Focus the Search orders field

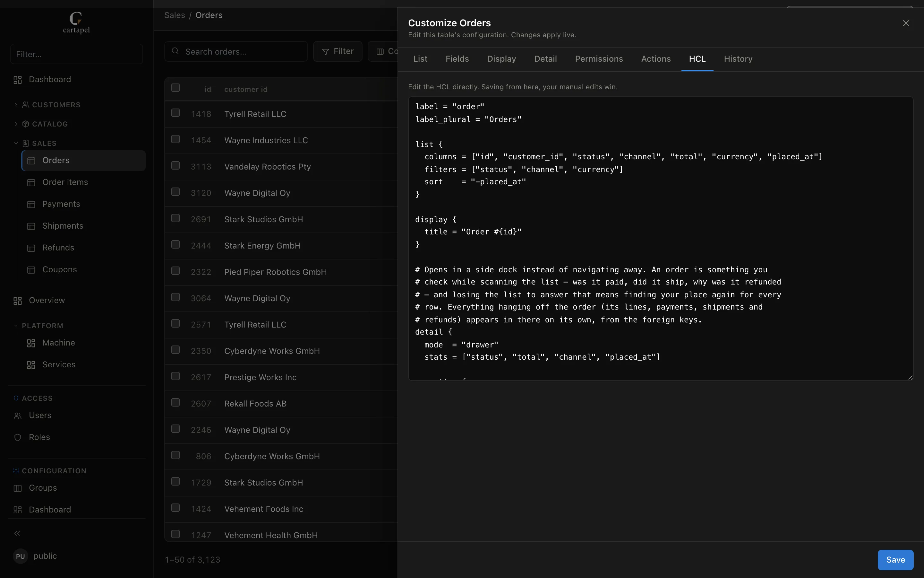236,51
